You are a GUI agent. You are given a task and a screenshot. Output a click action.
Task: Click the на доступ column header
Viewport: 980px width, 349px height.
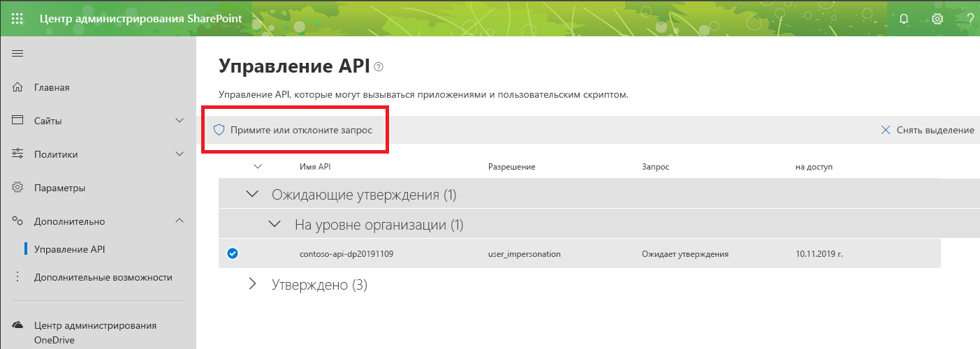point(814,167)
